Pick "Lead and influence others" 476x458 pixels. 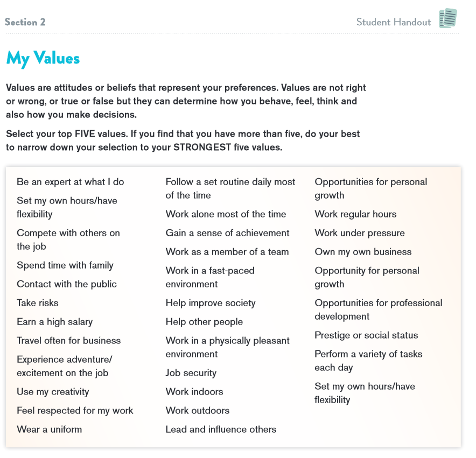click(x=221, y=429)
